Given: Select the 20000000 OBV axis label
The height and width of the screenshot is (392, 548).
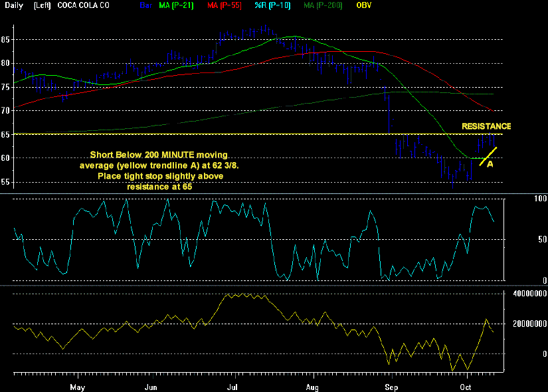Looking at the screenshot, I should tap(530, 324).
